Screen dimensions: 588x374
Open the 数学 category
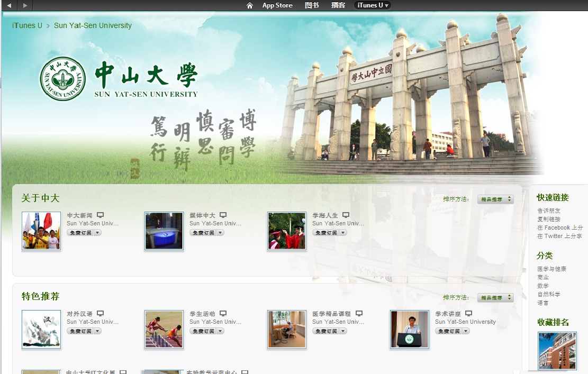pos(543,286)
